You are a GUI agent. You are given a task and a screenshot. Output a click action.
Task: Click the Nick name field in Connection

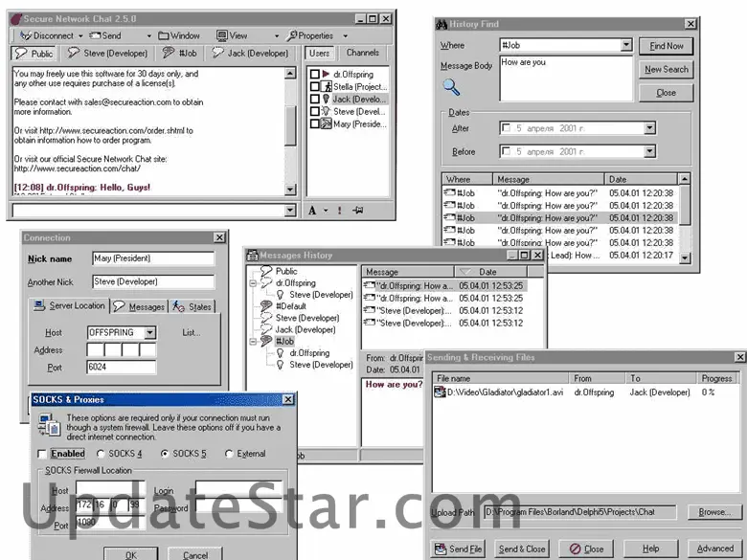[x=153, y=258]
